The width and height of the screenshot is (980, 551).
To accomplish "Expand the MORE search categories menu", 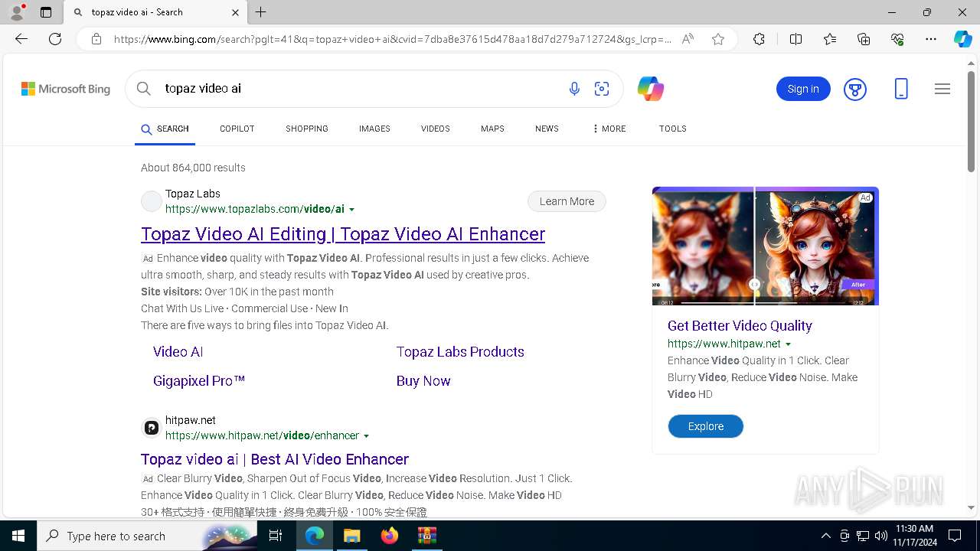I will tap(609, 129).
